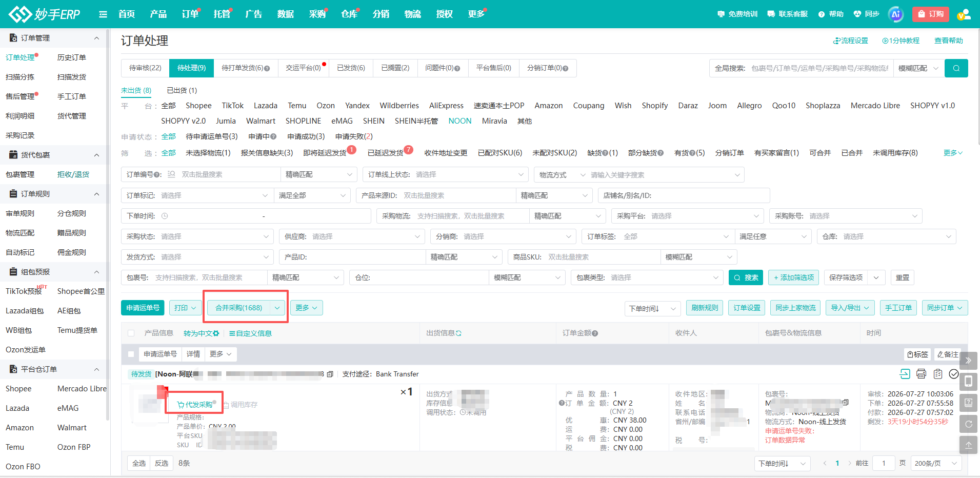
Task: Open 历史订单 in the sidebar
Action: click(72, 57)
